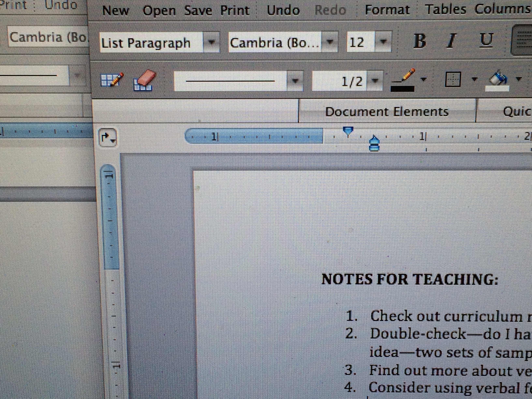Expand the line style dropdown
The width and height of the screenshot is (532, 399).
pos(295,81)
